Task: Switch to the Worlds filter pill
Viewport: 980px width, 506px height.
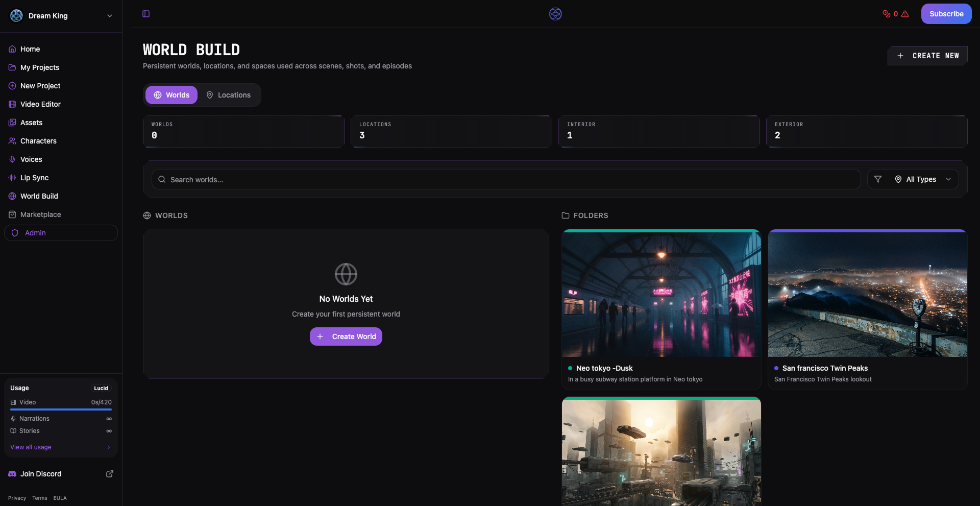Action: coord(171,95)
